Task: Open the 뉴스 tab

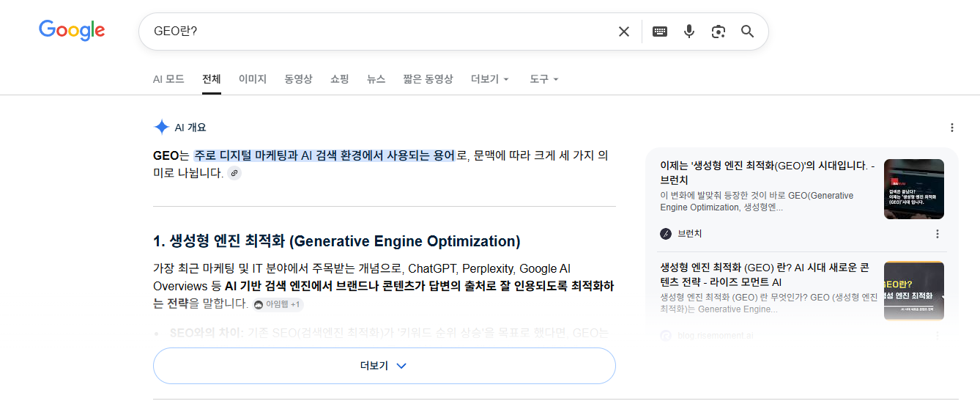Action: click(376, 79)
